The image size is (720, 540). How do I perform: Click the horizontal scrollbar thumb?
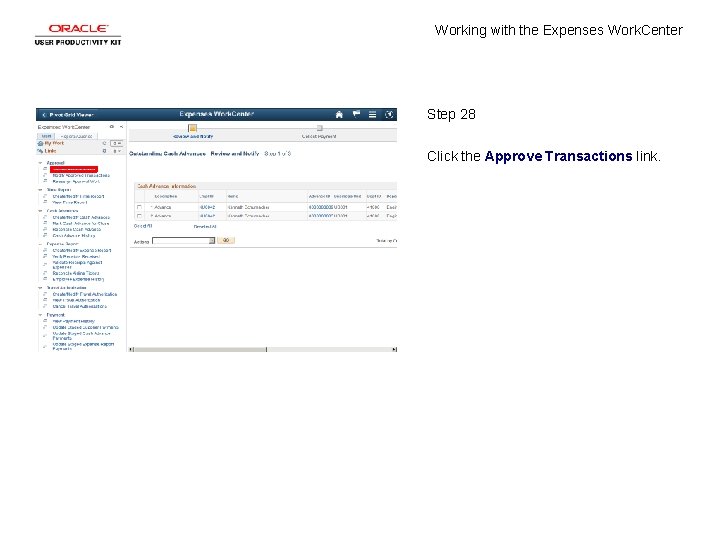(x=200, y=349)
